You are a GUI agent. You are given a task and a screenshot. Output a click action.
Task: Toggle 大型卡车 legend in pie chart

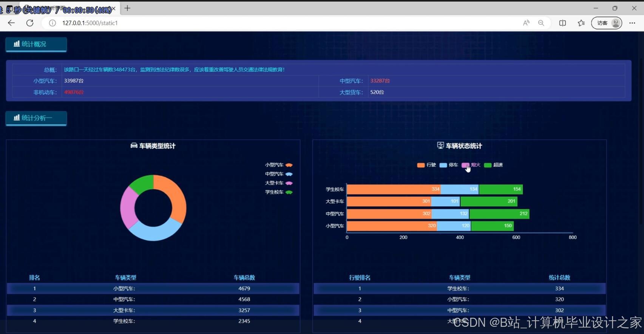pos(279,183)
